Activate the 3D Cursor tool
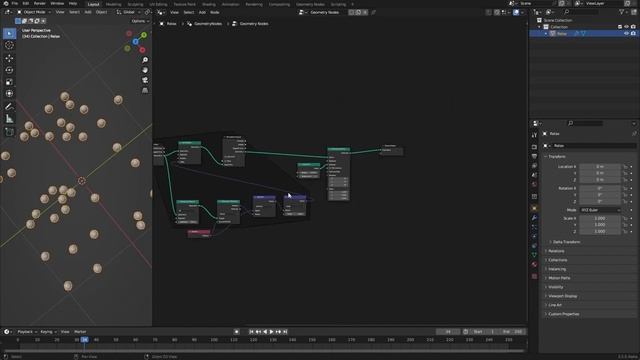Viewport: 640px width, 360px height. pyautogui.click(x=9, y=45)
